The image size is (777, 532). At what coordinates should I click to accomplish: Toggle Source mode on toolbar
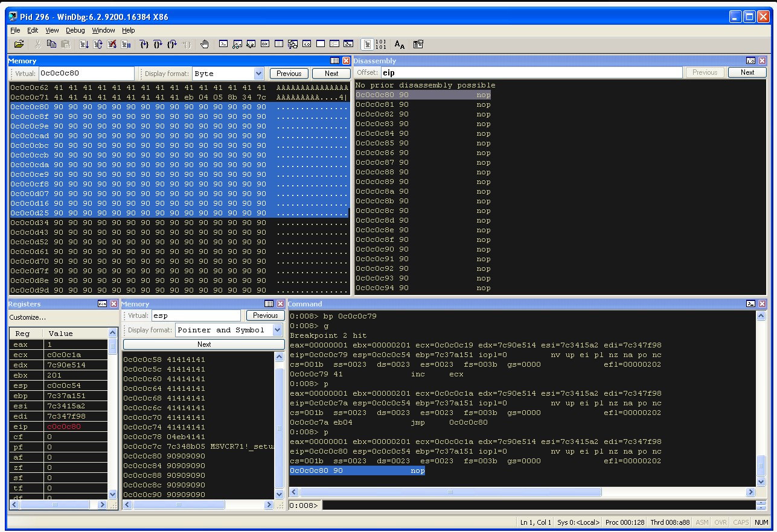point(366,44)
